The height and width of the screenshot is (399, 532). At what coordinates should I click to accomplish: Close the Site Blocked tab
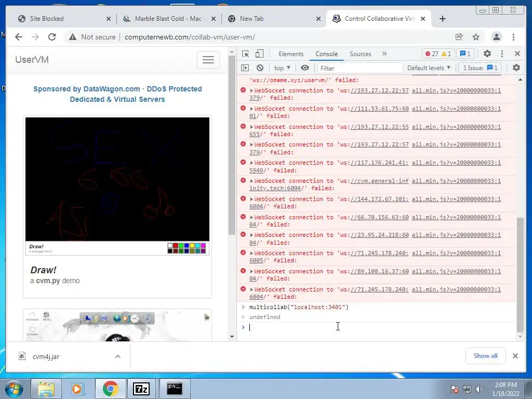(109, 19)
